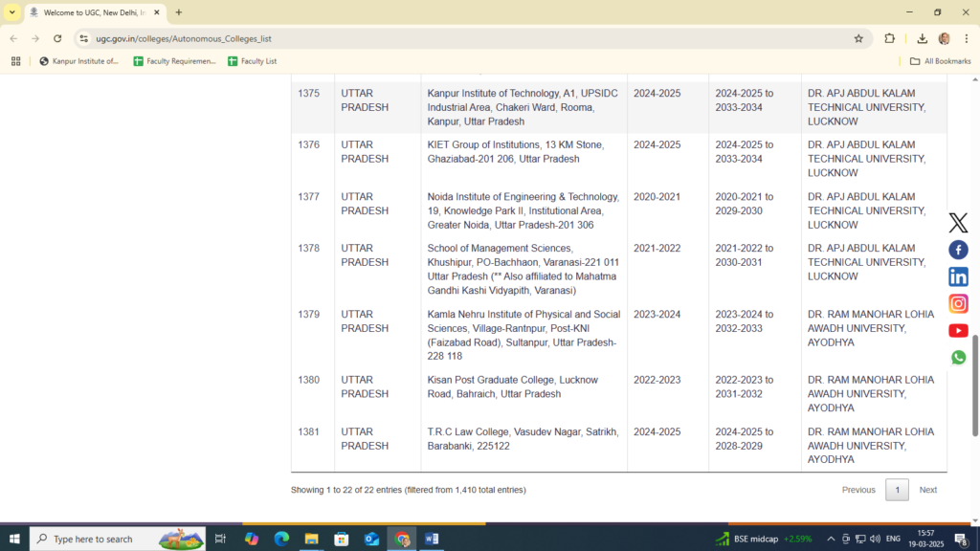Open Microsoft Edge from the taskbar
The image size is (980, 551).
281,539
